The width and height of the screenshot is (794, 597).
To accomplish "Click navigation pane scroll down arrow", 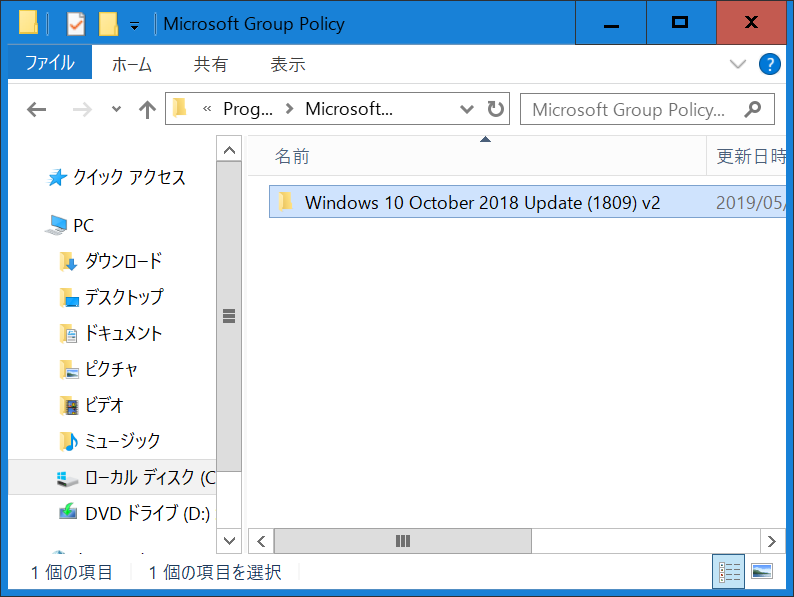I will [229, 541].
